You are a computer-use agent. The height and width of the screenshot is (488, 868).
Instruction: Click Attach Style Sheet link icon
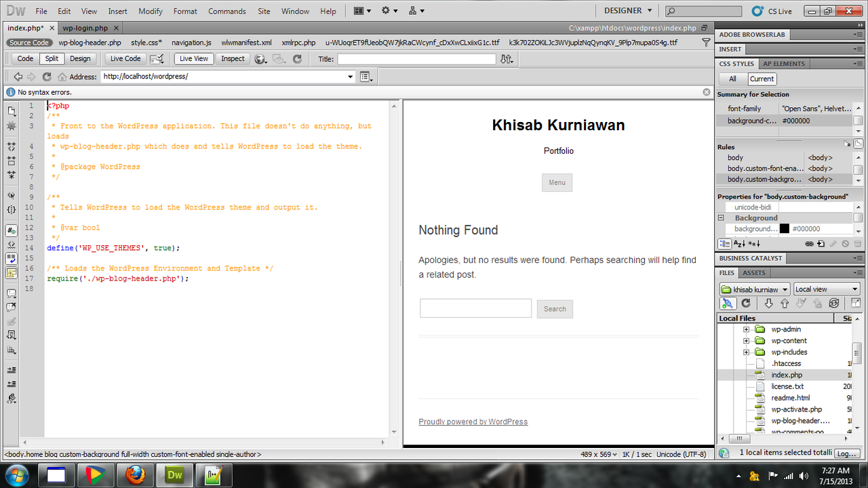coord(809,243)
